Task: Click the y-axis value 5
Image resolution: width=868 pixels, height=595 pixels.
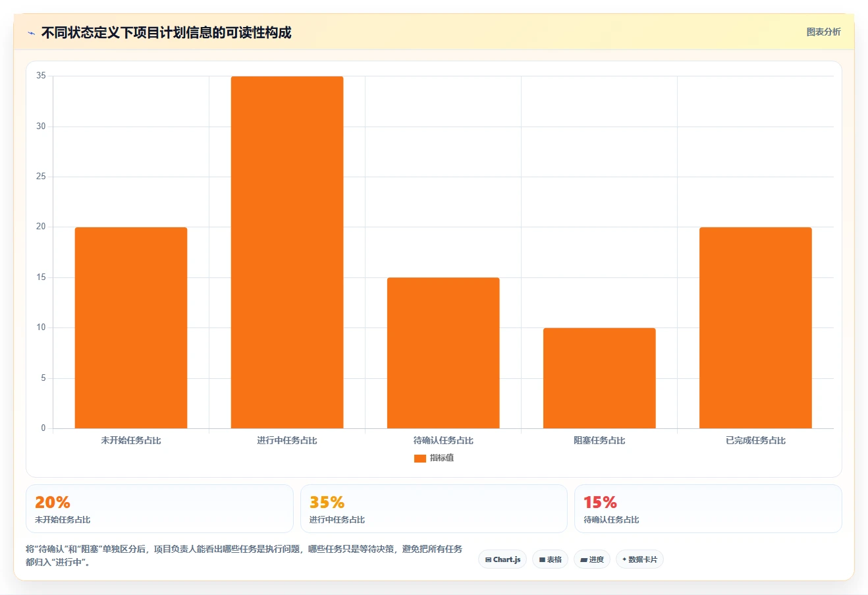Action: pos(43,378)
